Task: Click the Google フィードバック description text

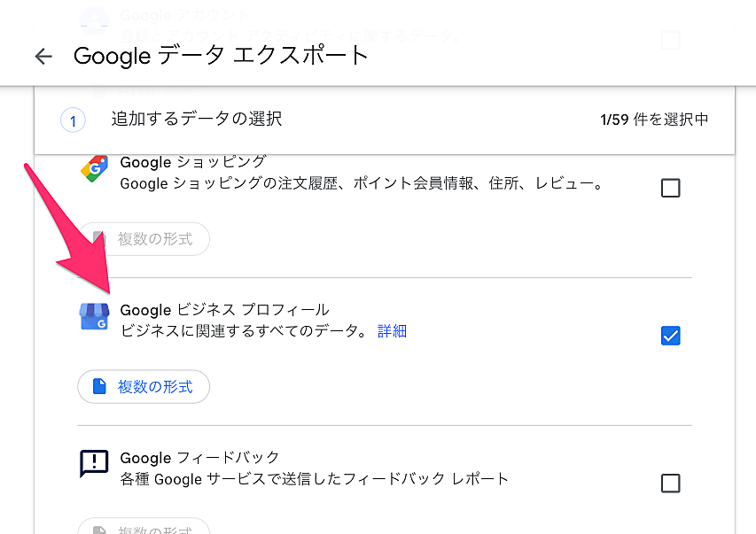Action: [x=314, y=479]
